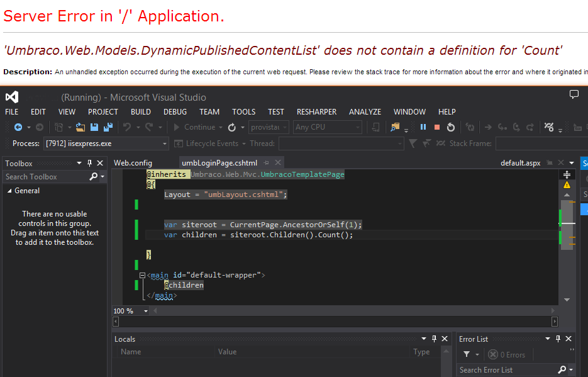Click the Find in Files folder icon
Image resolution: width=588 pixels, height=377 pixels.
point(395,128)
